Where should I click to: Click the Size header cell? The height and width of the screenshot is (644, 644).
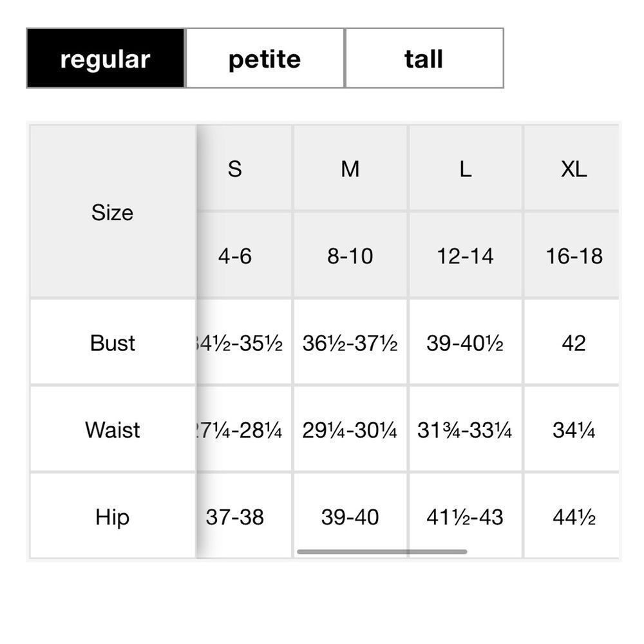coord(113,212)
